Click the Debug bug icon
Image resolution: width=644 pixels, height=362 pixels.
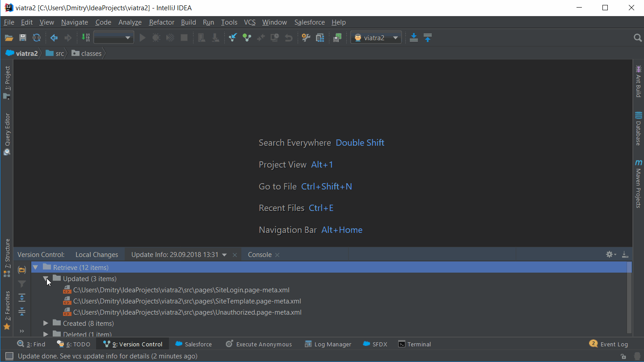(156, 38)
